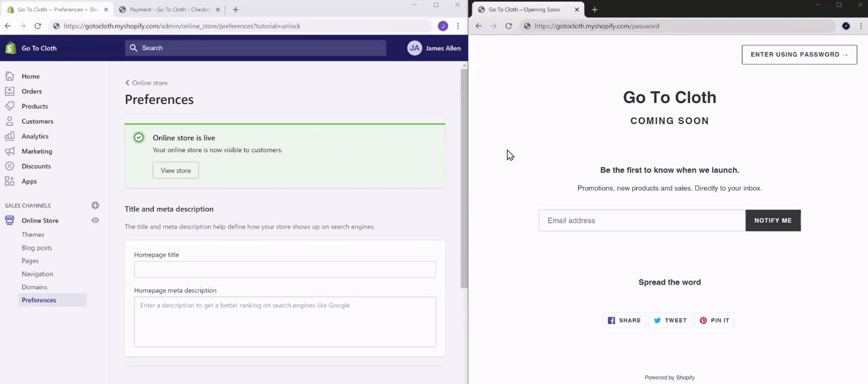This screenshot has height=384, width=868.
Task: Click the Homepage meta description box
Action: pyautogui.click(x=285, y=322)
